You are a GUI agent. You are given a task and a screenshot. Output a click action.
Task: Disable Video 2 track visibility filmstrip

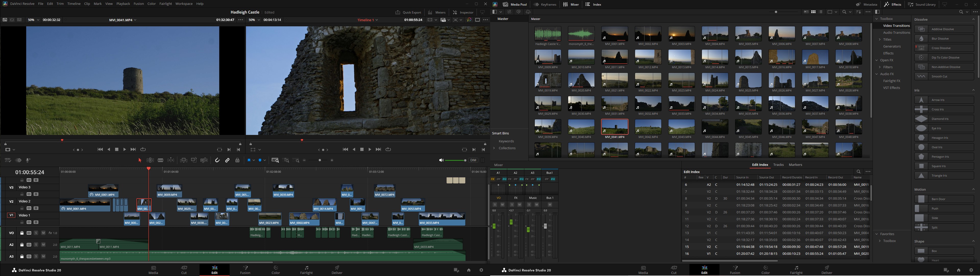(36, 209)
